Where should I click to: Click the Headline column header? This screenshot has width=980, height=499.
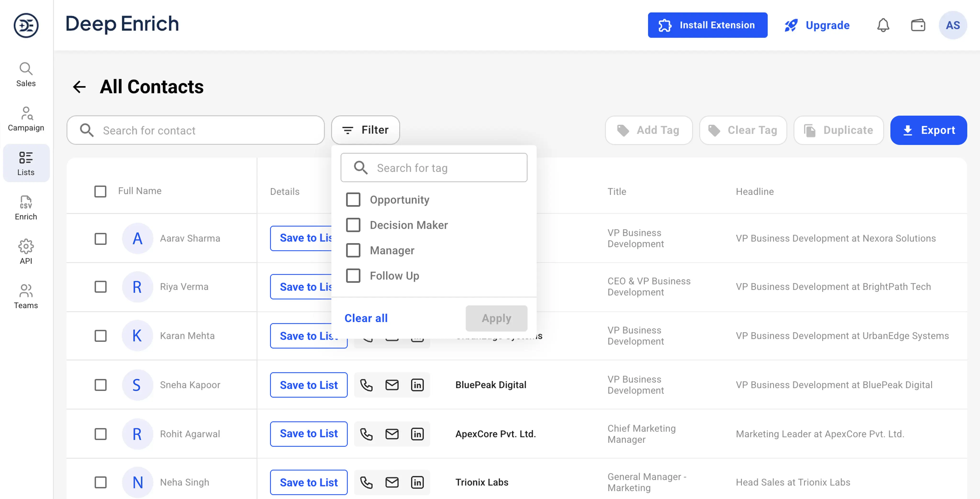click(754, 191)
